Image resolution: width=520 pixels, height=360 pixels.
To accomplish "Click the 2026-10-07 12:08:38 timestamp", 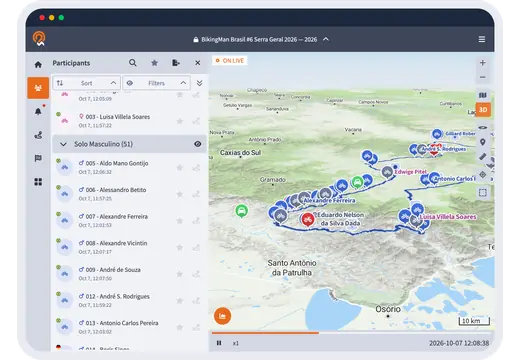I will (x=459, y=343).
